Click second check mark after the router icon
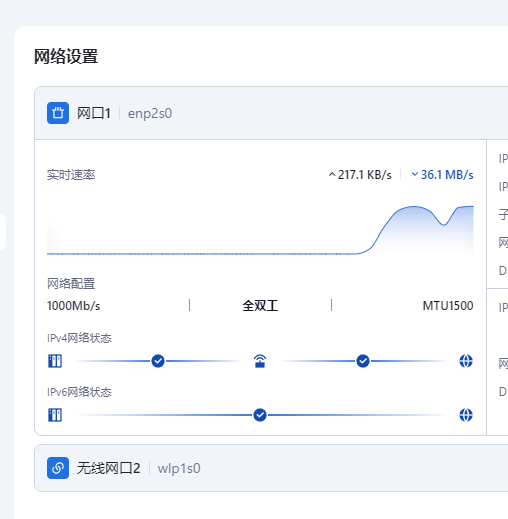 363,361
